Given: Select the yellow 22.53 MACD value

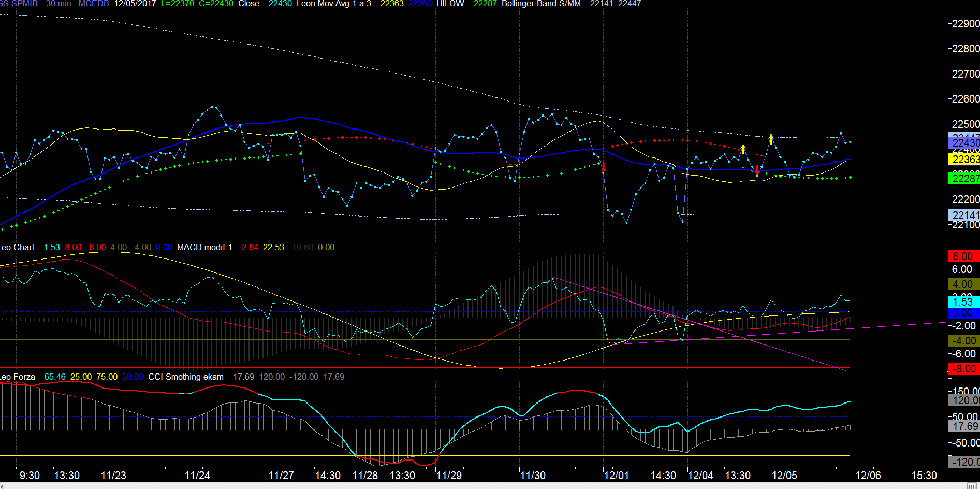Looking at the screenshot, I should coord(273,248).
